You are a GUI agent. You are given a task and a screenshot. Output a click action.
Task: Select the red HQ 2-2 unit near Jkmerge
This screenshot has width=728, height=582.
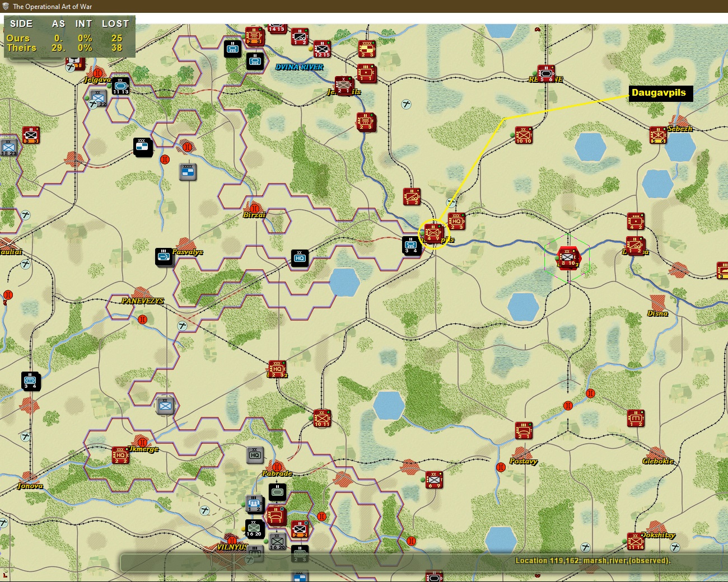pyautogui.click(x=120, y=455)
